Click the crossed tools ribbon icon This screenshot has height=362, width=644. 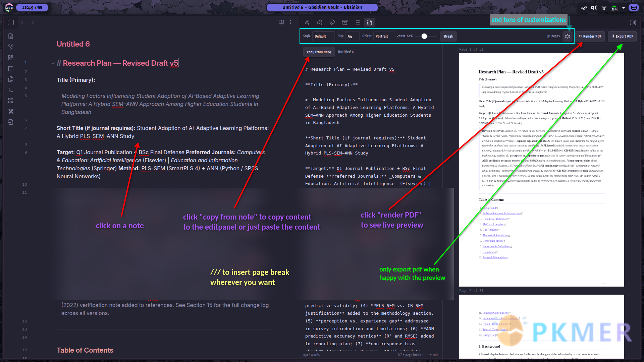(x=11, y=111)
